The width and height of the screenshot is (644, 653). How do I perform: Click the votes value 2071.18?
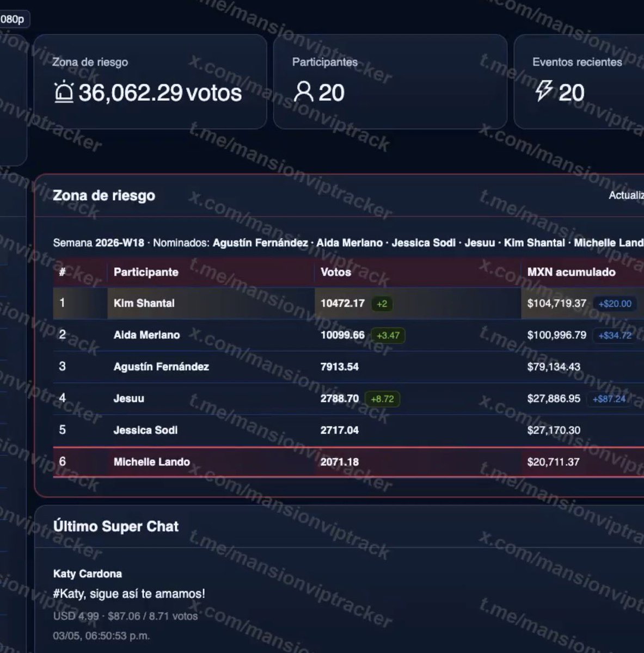(340, 462)
